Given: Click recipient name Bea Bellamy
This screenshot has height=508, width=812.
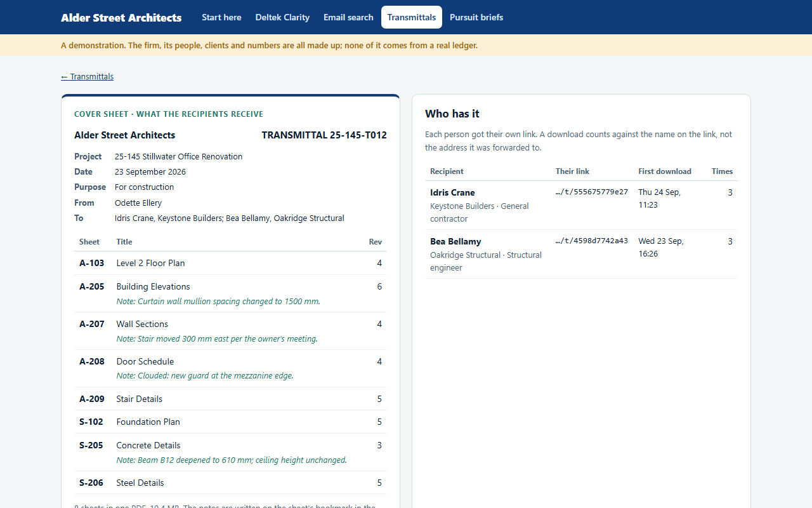Looking at the screenshot, I should pos(455,241).
